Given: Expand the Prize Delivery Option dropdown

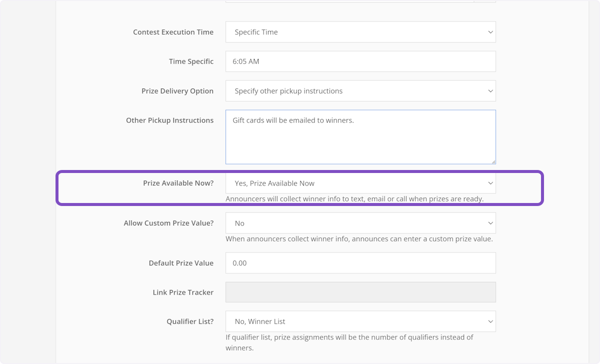Looking at the screenshot, I should (x=360, y=91).
